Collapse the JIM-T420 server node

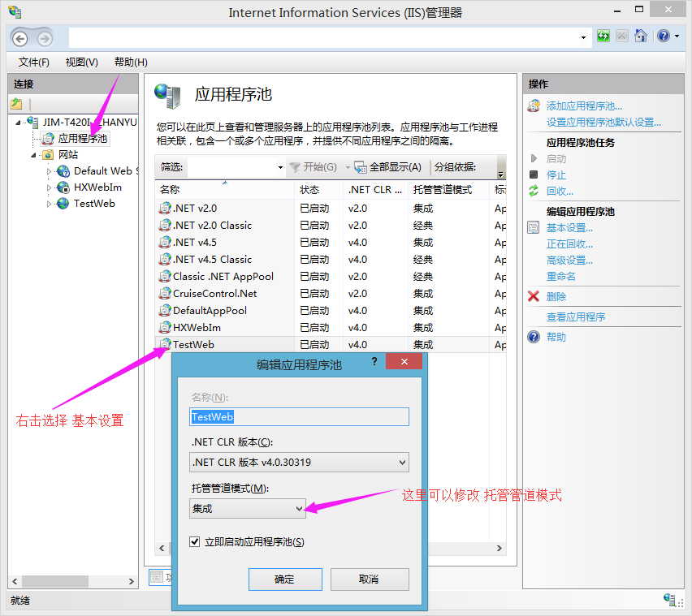[x=18, y=123]
